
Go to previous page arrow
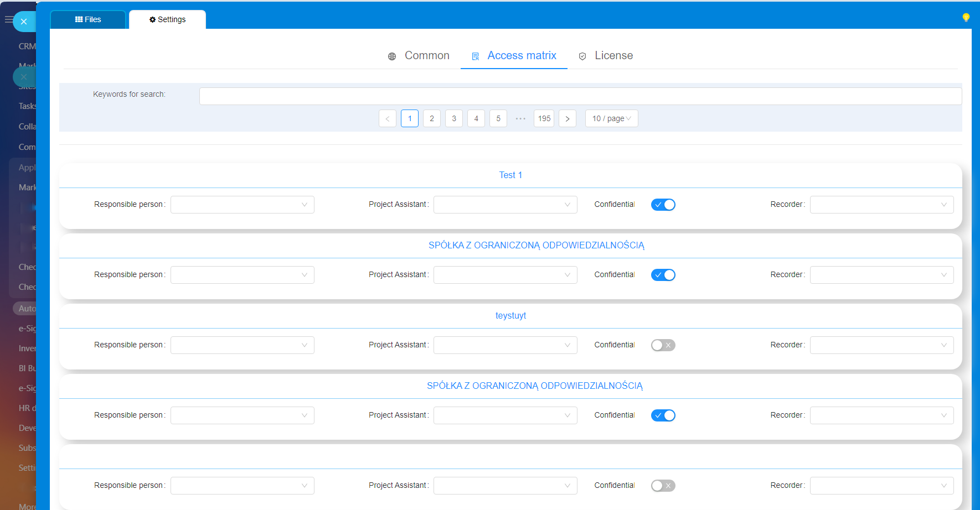click(388, 118)
